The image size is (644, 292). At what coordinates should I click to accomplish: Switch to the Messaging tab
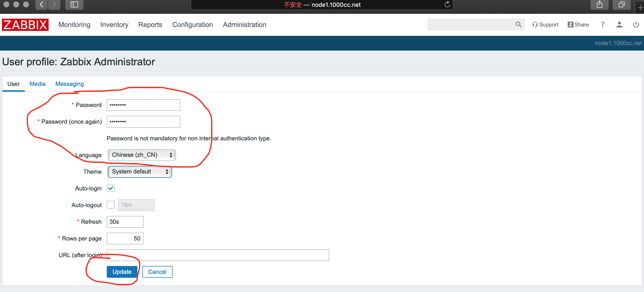click(69, 84)
